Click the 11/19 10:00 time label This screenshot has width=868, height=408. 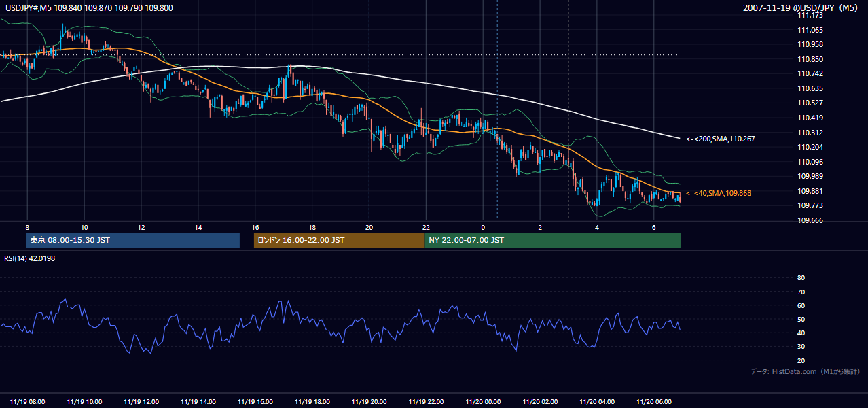click(x=84, y=402)
